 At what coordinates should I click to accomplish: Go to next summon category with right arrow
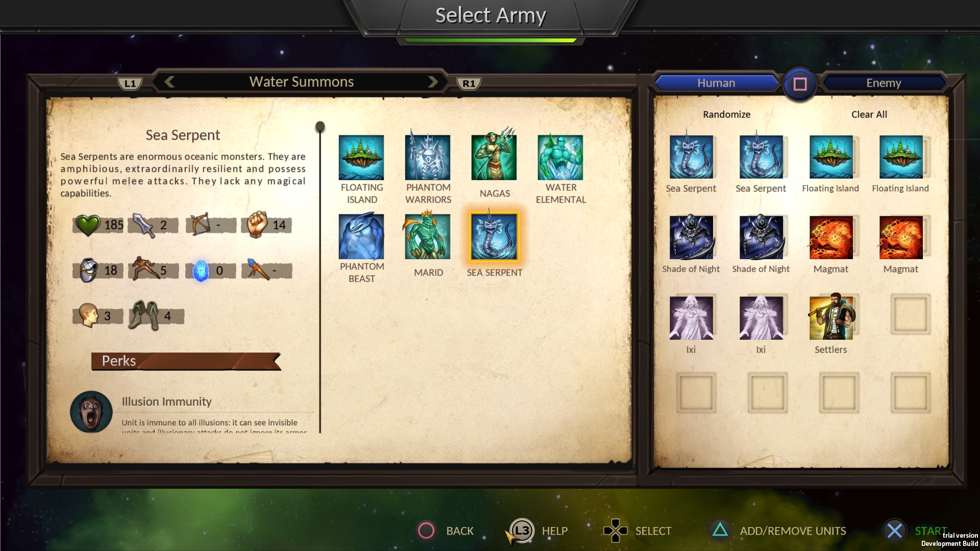433,82
